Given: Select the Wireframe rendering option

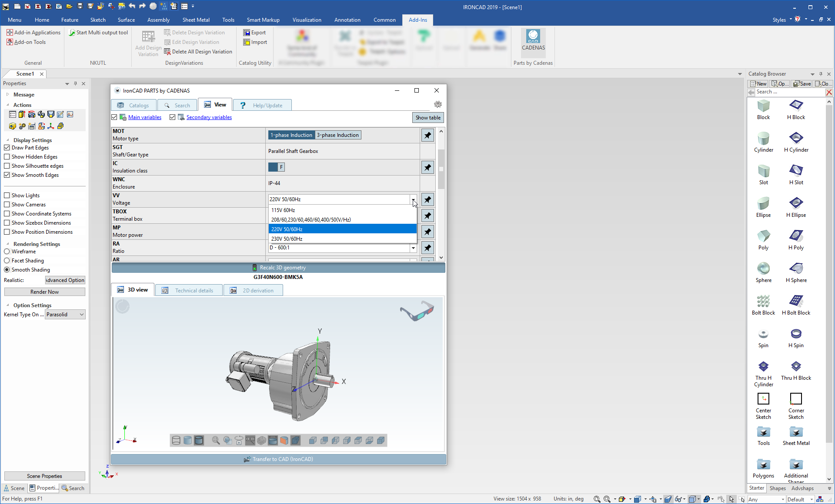Looking at the screenshot, I should (x=7, y=252).
